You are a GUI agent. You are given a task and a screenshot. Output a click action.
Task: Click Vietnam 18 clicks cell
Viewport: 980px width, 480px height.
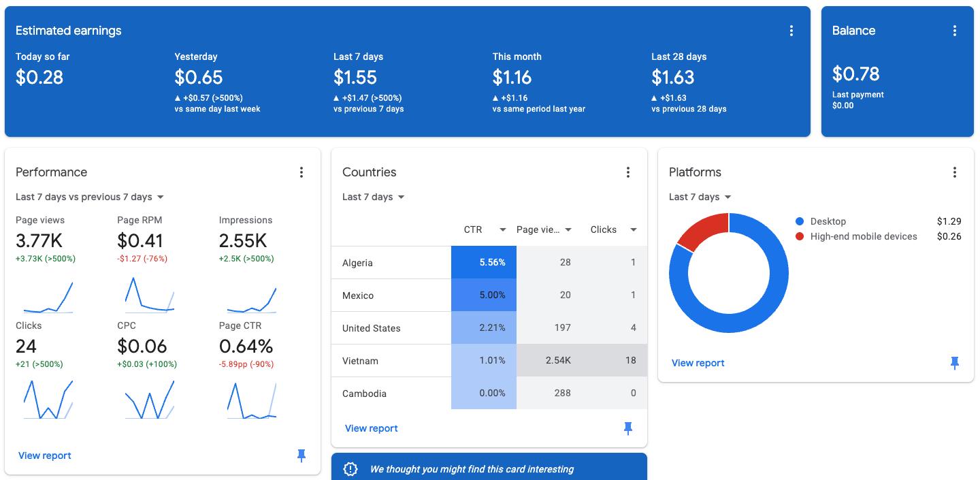[615, 360]
